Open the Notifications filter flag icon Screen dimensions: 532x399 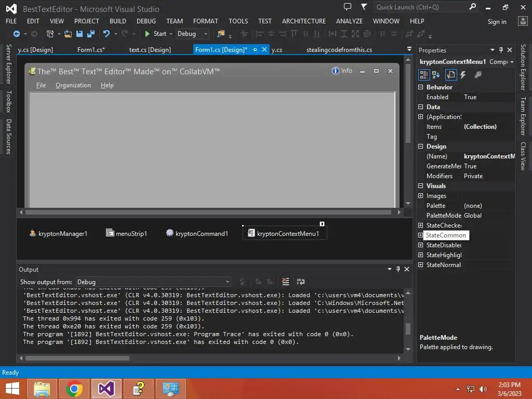364,7
